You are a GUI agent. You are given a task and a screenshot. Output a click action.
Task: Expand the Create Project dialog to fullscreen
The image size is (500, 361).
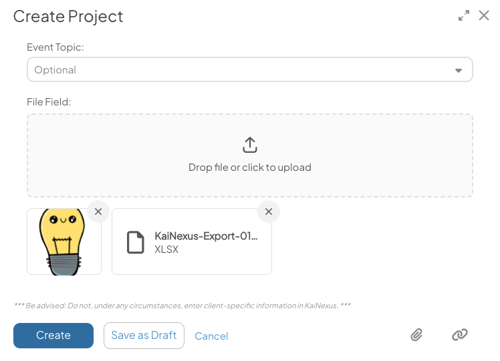click(463, 15)
